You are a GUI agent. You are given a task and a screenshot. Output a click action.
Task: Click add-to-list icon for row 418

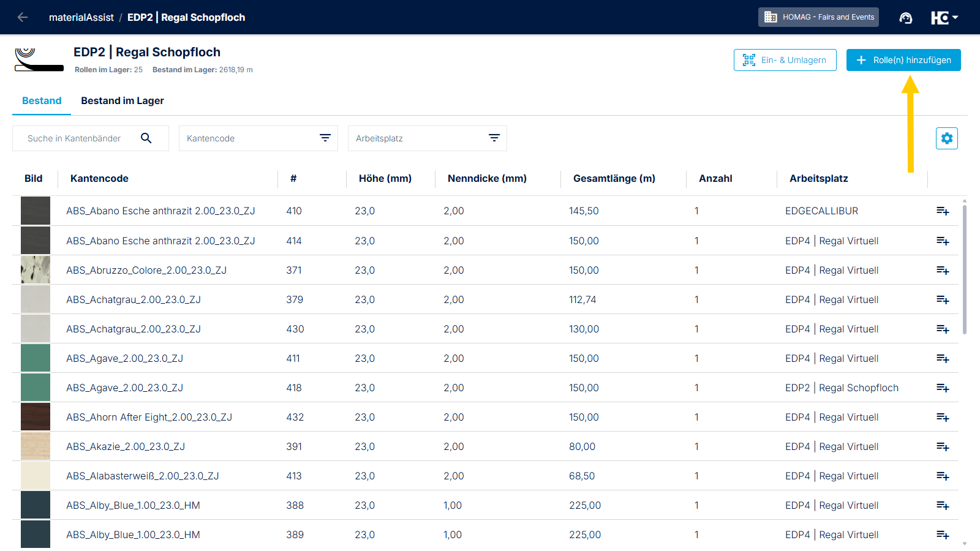point(943,388)
